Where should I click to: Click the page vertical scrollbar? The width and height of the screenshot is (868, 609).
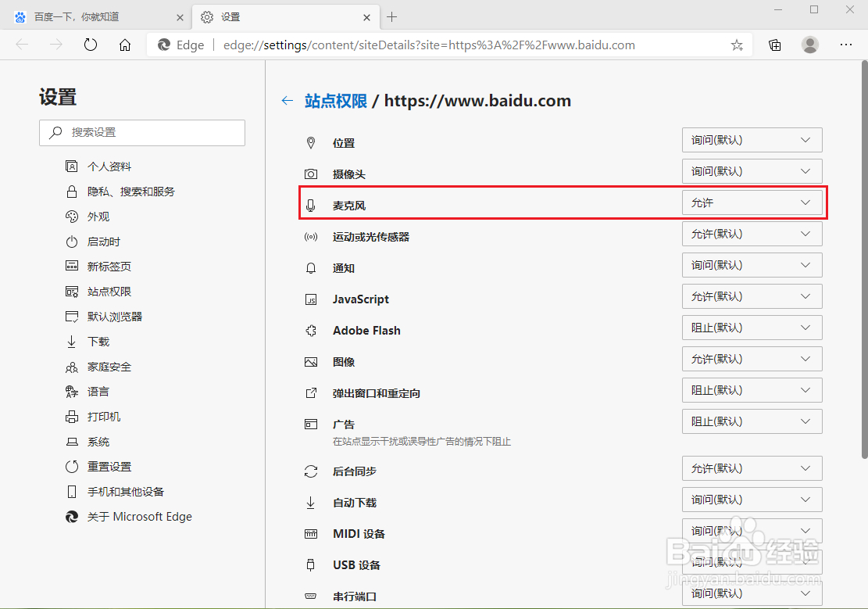[x=864, y=260]
